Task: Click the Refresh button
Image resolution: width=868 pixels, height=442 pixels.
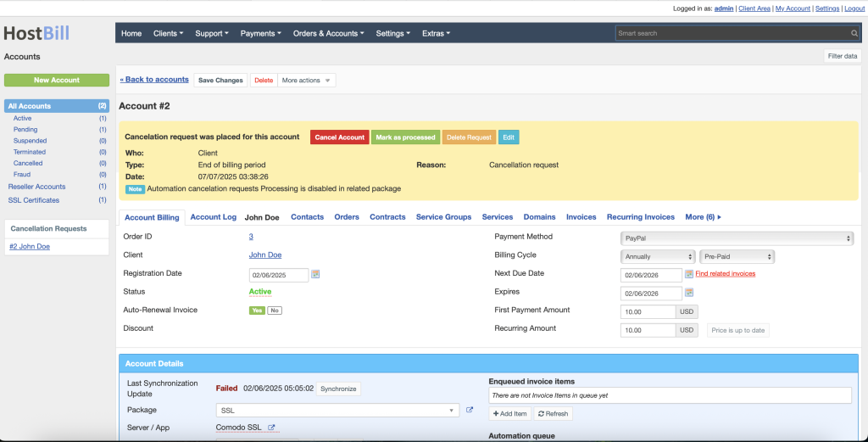Action: 553,414
